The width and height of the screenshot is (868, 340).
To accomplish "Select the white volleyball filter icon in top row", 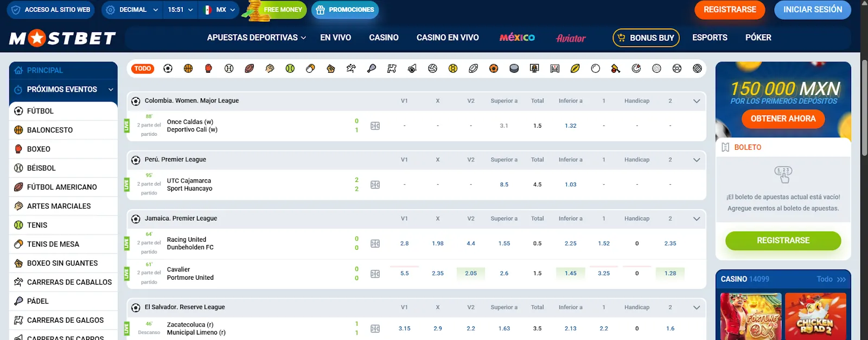I will (x=432, y=68).
